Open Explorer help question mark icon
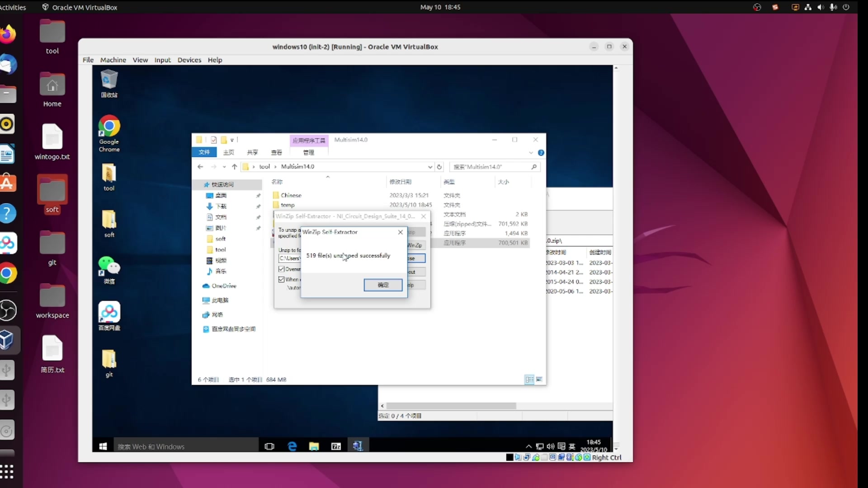 click(541, 153)
